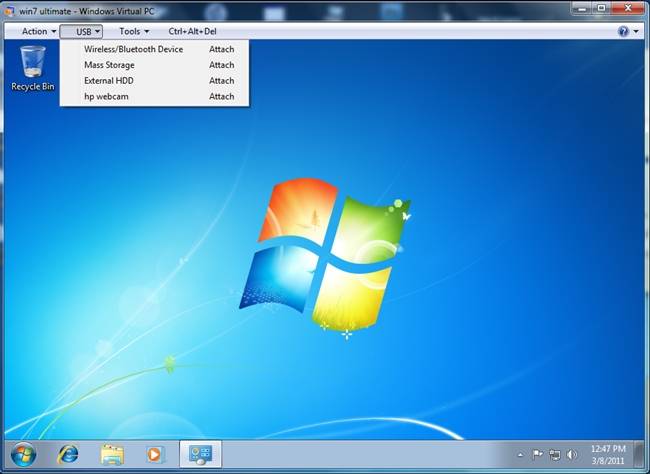Expand the Tools dropdown menu
The image size is (650, 474).
point(134,31)
